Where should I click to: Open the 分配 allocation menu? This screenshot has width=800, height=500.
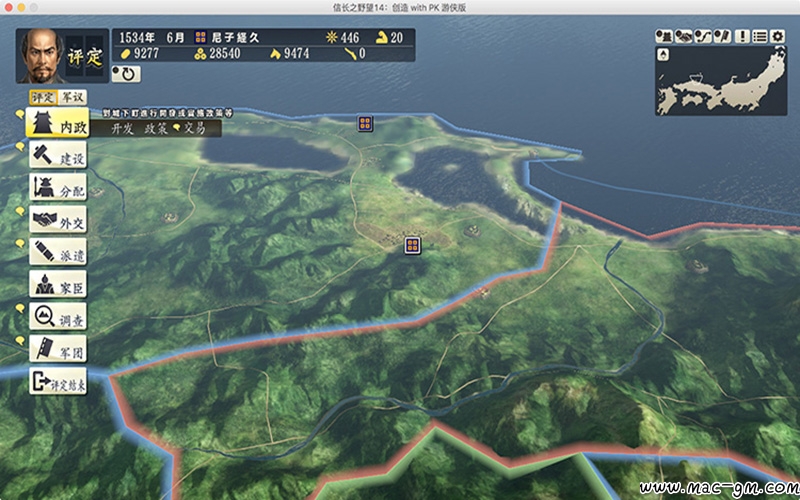(x=58, y=187)
